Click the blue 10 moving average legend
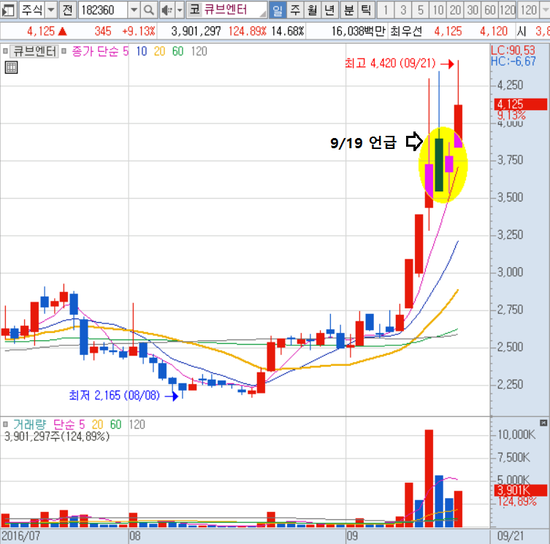Screen dimensions: 550x544 point(141,52)
